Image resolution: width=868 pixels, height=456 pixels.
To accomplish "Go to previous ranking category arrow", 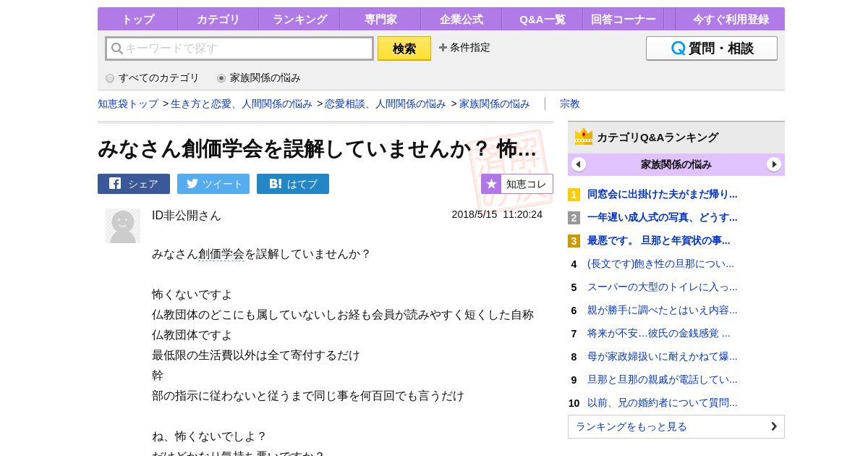I will tap(579, 164).
